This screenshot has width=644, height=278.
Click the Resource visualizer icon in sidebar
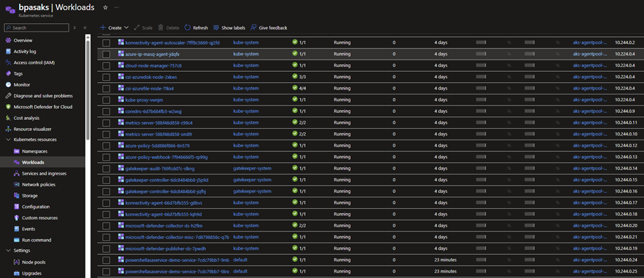[x=8, y=129]
